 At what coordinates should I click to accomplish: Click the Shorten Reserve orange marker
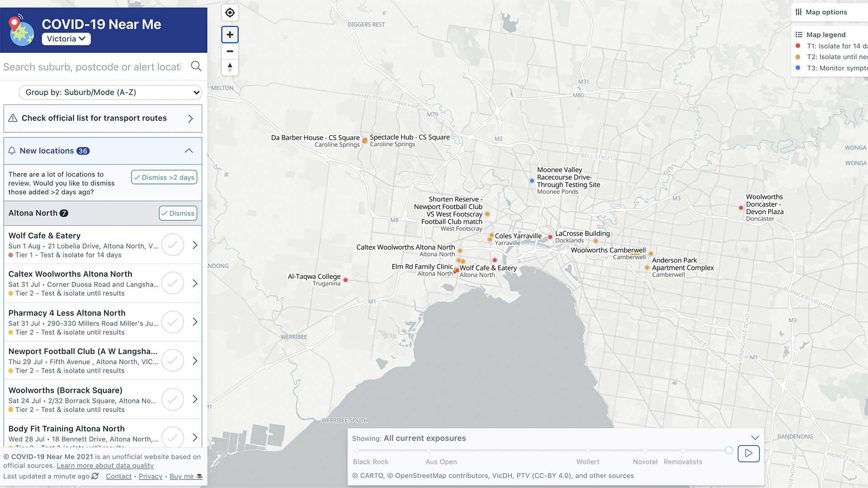[x=487, y=214]
